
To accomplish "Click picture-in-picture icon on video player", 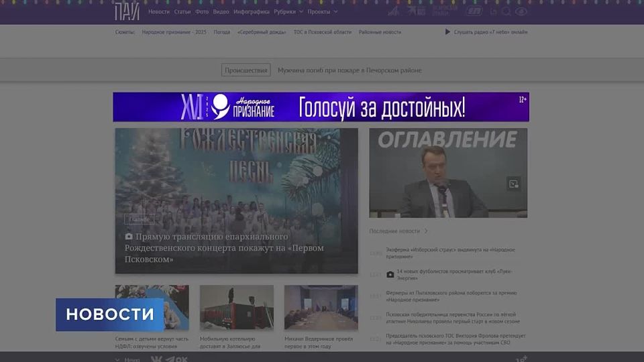I will [x=514, y=184].
